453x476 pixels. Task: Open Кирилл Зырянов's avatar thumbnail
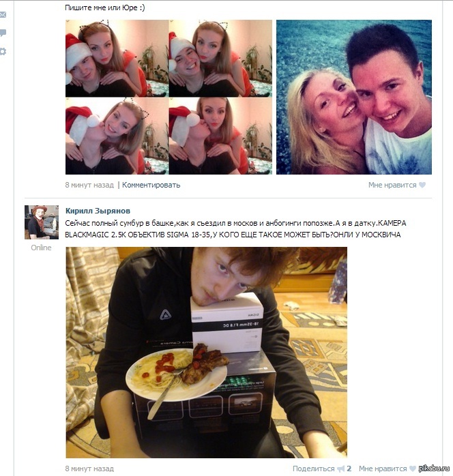click(42, 222)
